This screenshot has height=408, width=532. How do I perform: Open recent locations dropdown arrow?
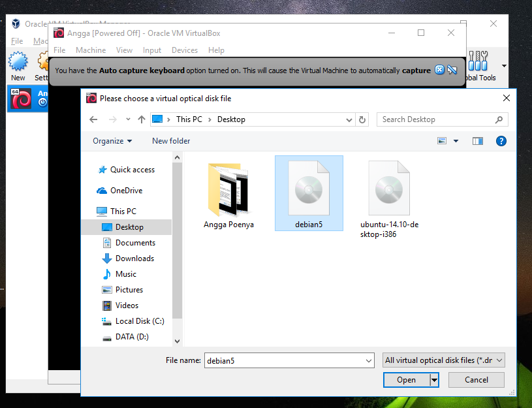(x=128, y=119)
